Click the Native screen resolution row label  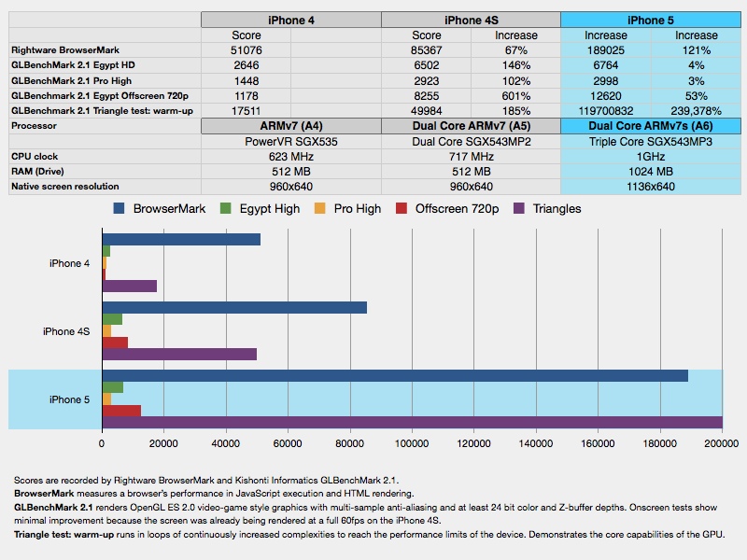(65, 186)
